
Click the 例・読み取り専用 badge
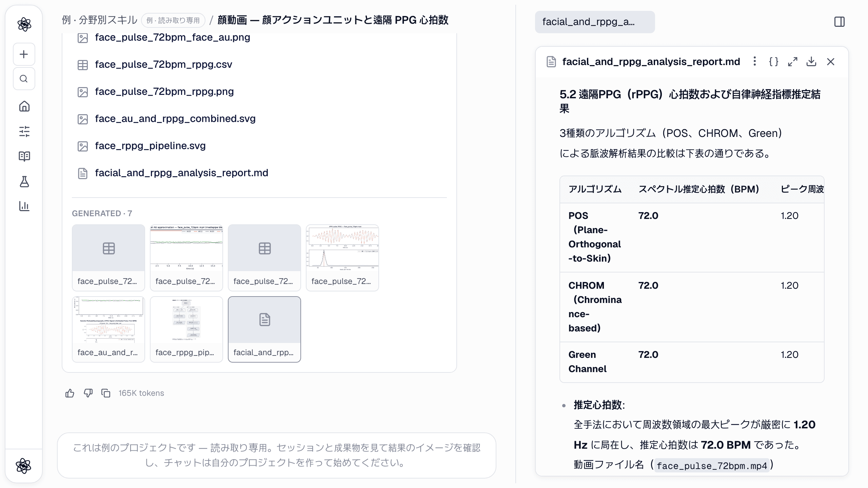pyautogui.click(x=173, y=20)
